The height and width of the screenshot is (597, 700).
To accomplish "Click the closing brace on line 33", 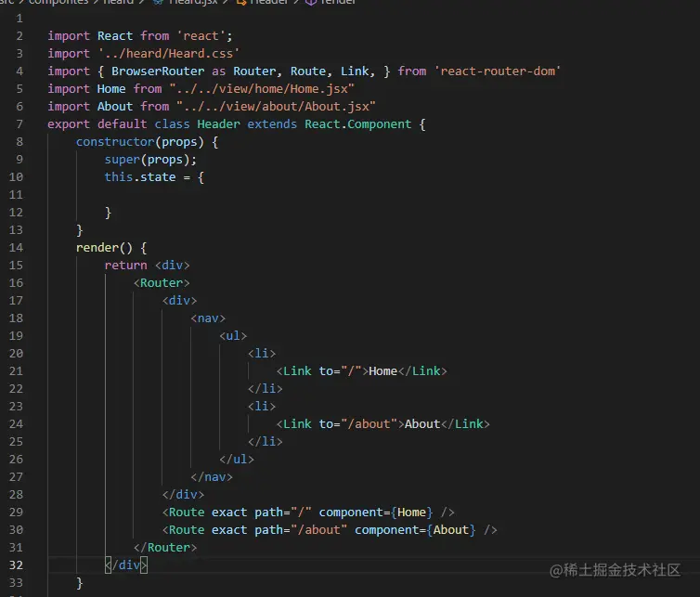I will [x=80, y=583].
